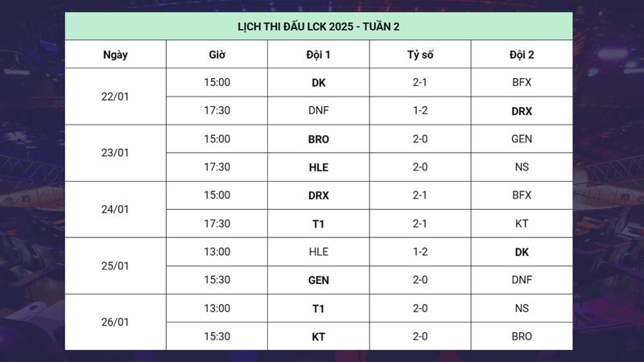
Task: Click the 2-0 score of HLE vs NS
Action: (419, 167)
